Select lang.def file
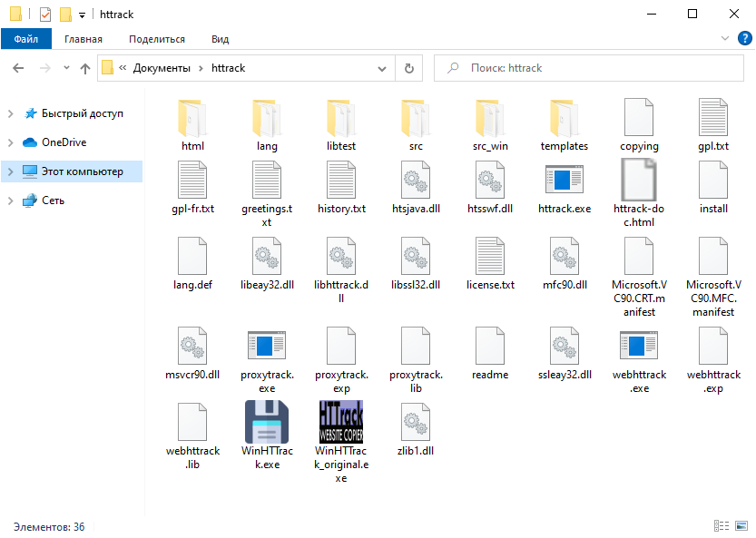The image size is (756, 538). [x=192, y=264]
